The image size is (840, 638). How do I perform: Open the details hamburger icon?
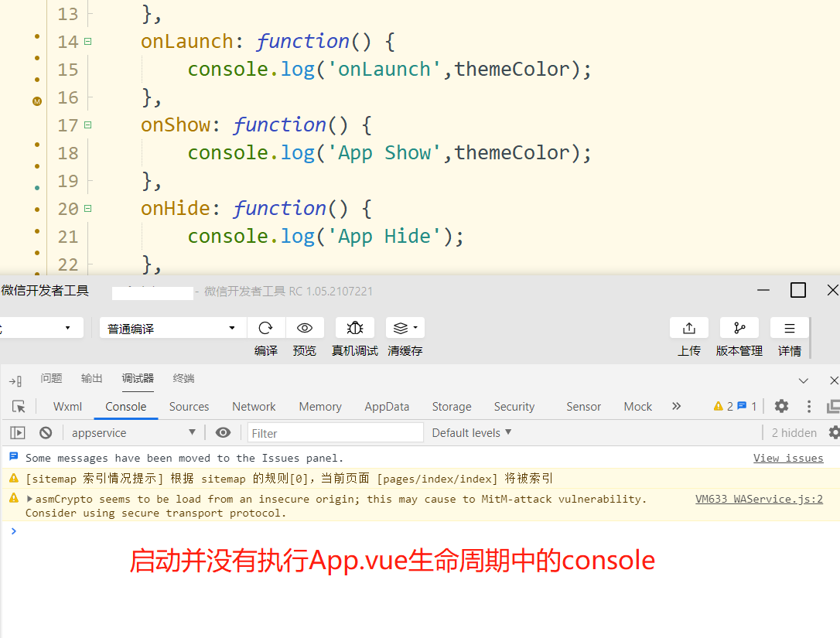click(790, 328)
